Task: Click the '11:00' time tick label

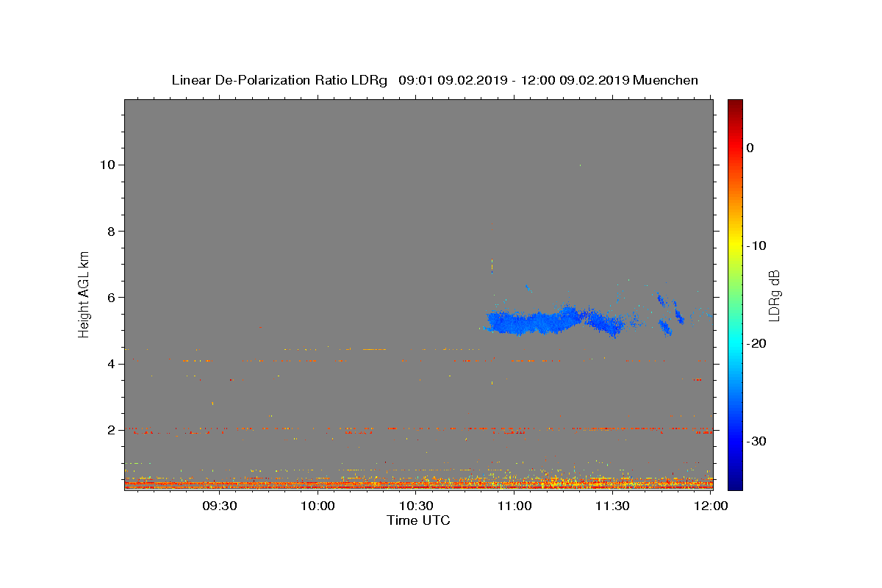Action: (514, 506)
